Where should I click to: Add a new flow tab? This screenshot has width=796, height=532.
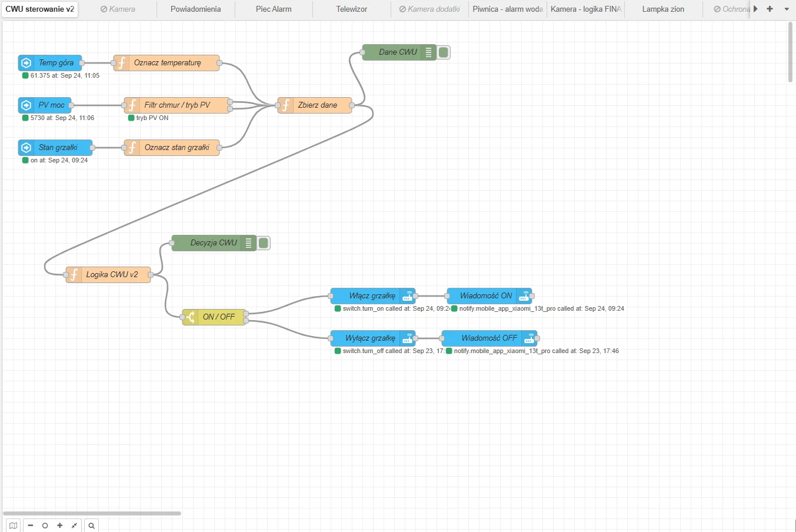tap(770, 9)
